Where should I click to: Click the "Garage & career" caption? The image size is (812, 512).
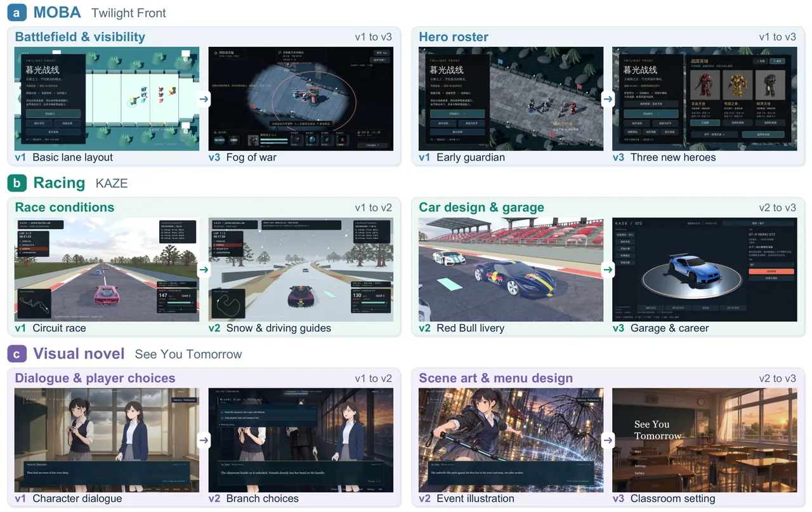tap(669, 328)
